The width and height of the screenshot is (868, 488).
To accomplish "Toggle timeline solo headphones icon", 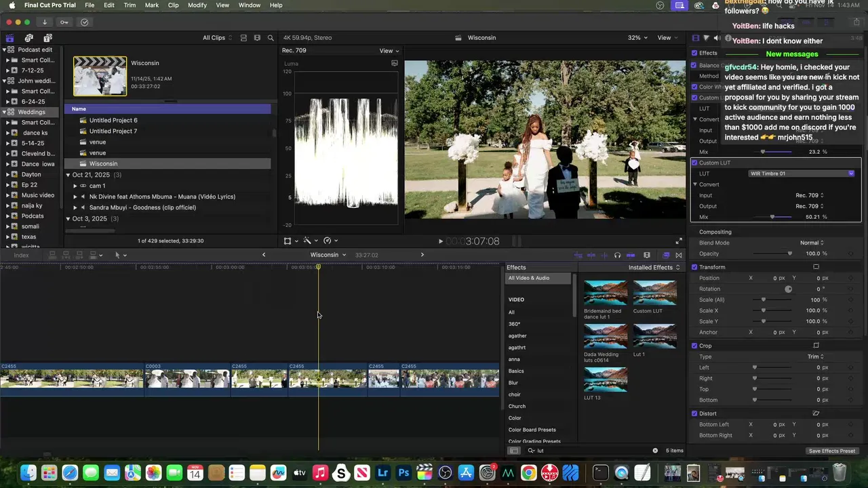I will tap(617, 255).
